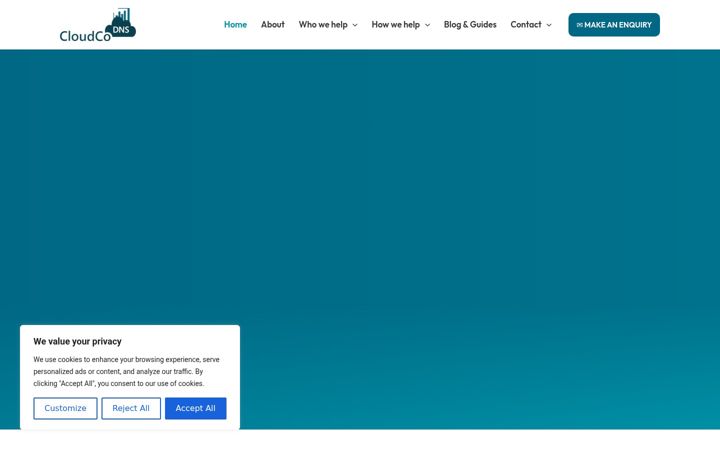Customize cookie preferences

[65, 408]
